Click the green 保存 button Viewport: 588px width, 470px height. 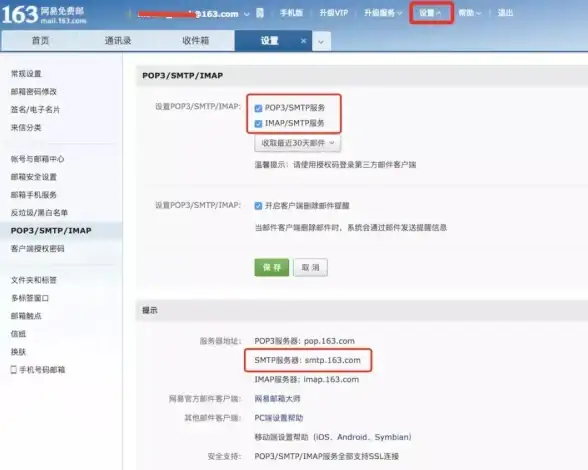(x=272, y=267)
